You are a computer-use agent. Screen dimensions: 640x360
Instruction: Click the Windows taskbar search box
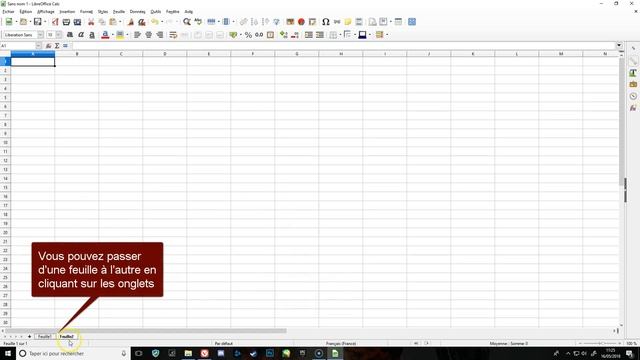73,353
